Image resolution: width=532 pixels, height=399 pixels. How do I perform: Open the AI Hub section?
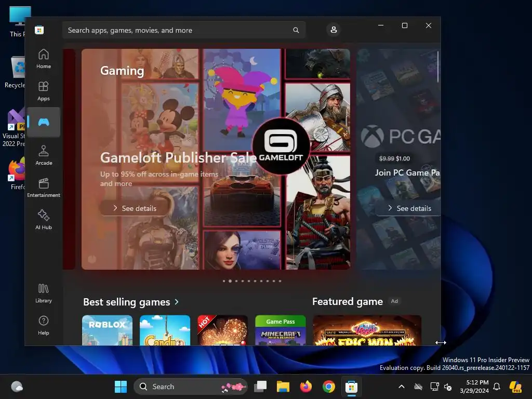point(44,220)
